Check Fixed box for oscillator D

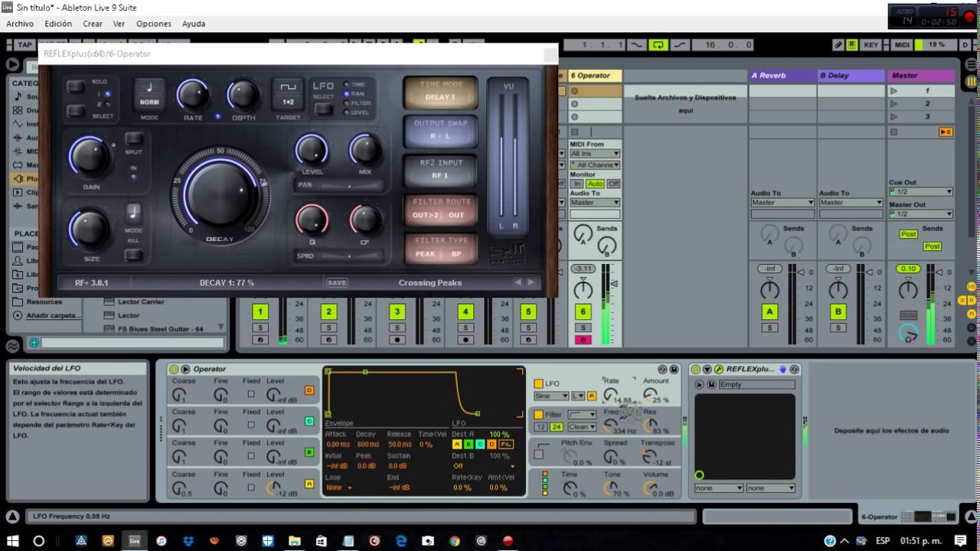[x=251, y=394]
